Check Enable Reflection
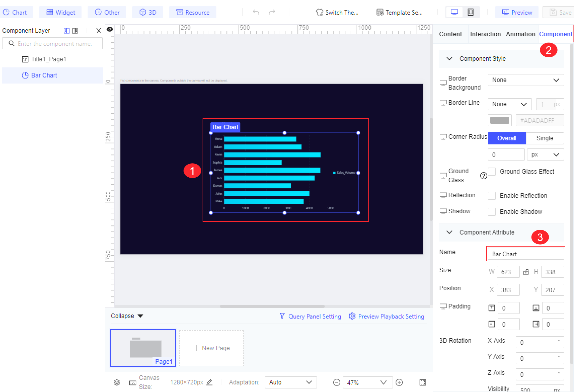 [x=492, y=195]
